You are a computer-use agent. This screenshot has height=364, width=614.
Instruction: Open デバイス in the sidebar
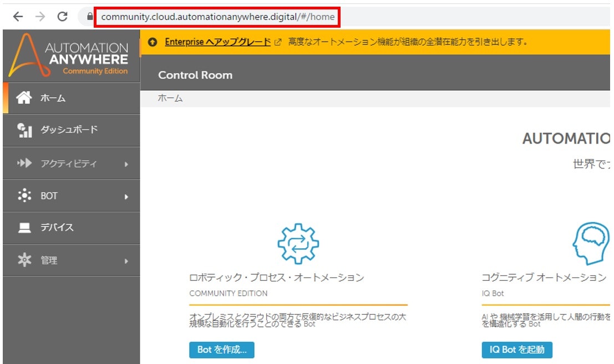[x=71, y=228]
